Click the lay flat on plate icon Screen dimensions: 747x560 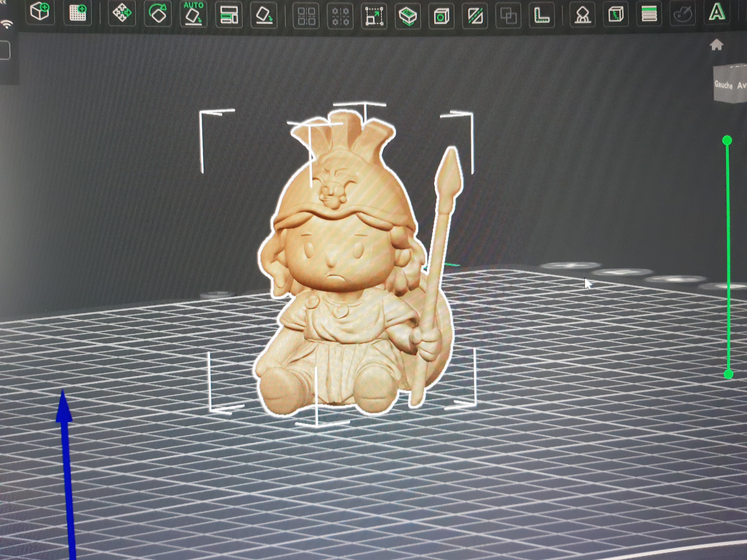point(264,15)
